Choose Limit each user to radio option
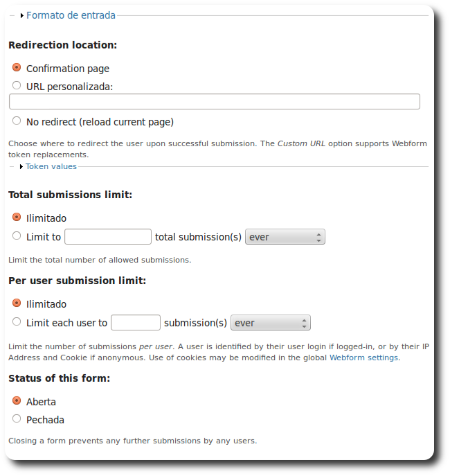Viewport: 450px width, 476px height. tap(17, 322)
